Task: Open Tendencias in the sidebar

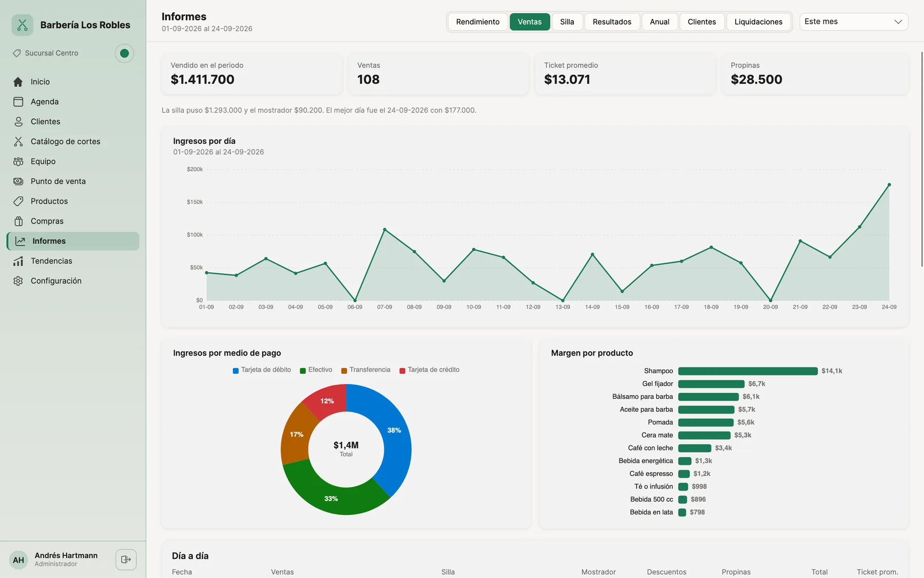Action: 73,261
